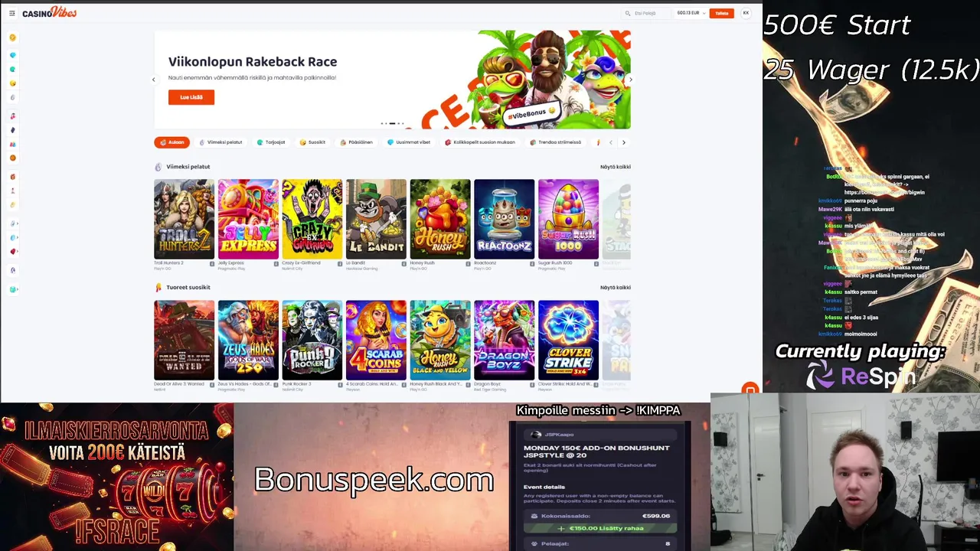980x551 pixels.
Task: Click the search magnifier icon in the header
Action: pyautogui.click(x=628, y=13)
